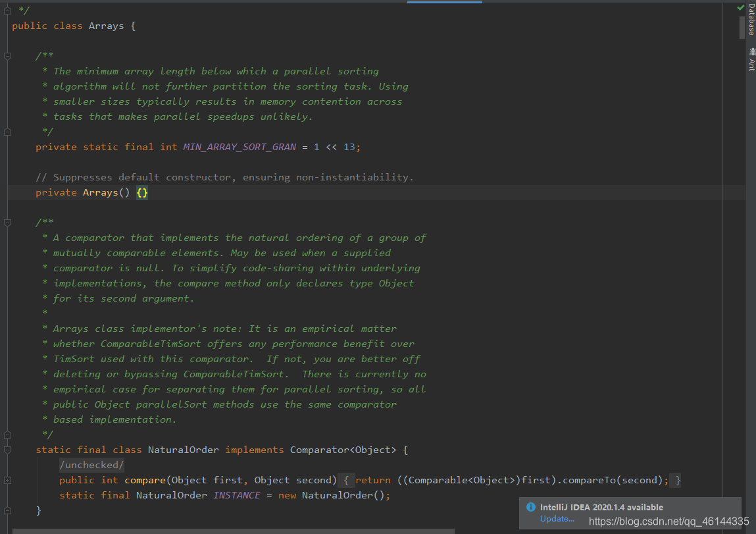Collapse the natural ordering comparator Javadoc
Image resolution: width=756 pixels, height=534 pixels.
coord(8,223)
